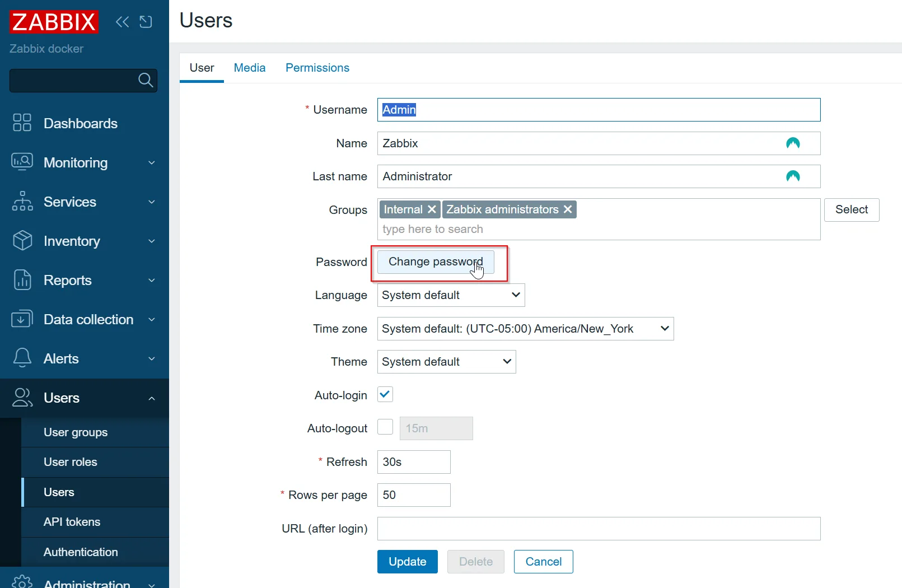Click the Update button
The image size is (902, 588).
point(408,562)
